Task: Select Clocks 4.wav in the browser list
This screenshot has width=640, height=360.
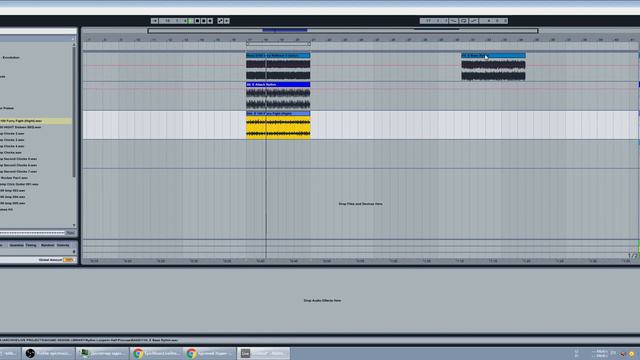Action: point(12,146)
